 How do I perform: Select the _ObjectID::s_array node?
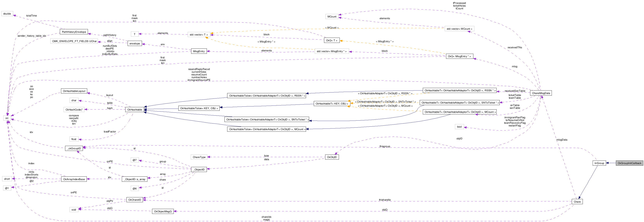(x=134, y=179)
